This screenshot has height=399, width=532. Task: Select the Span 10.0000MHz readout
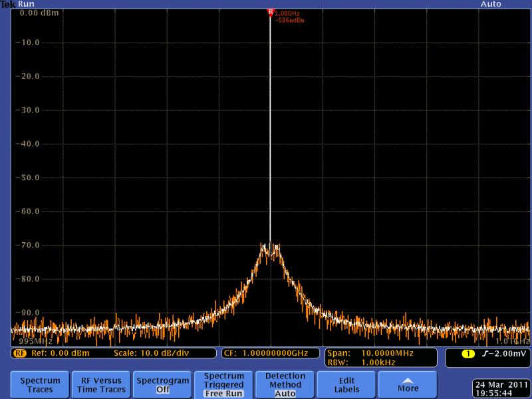click(370, 352)
